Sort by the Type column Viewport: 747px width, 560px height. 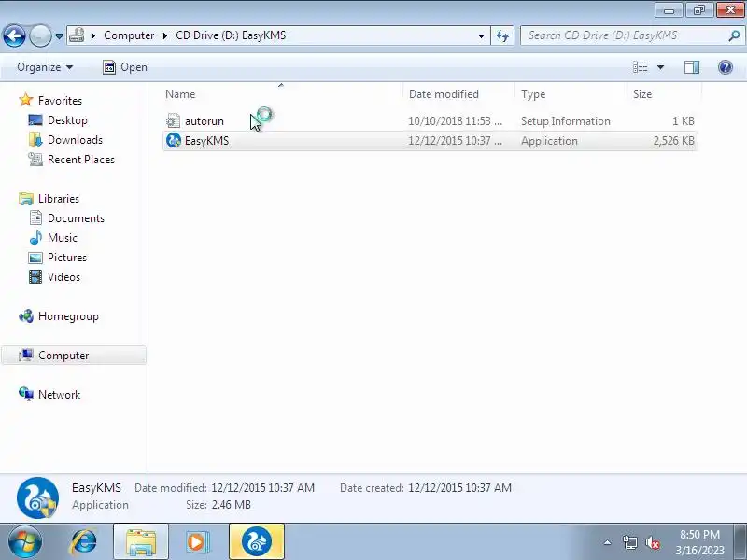(533, 94)
